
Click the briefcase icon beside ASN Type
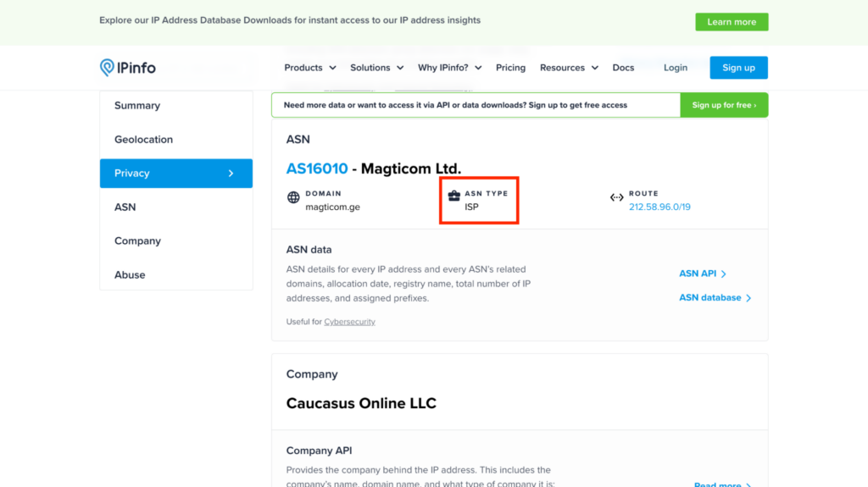(454, 196)
